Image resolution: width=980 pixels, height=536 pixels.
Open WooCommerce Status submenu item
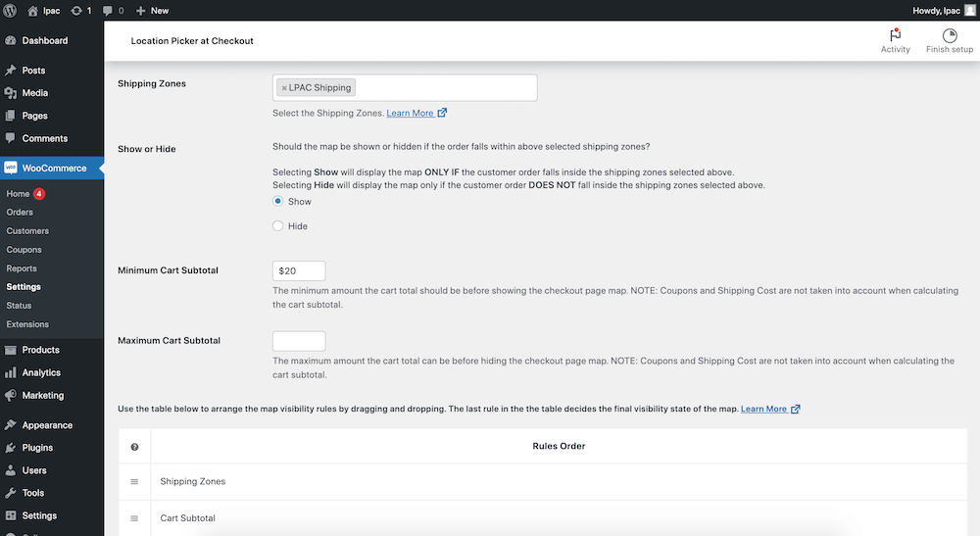tap(19, 306)
